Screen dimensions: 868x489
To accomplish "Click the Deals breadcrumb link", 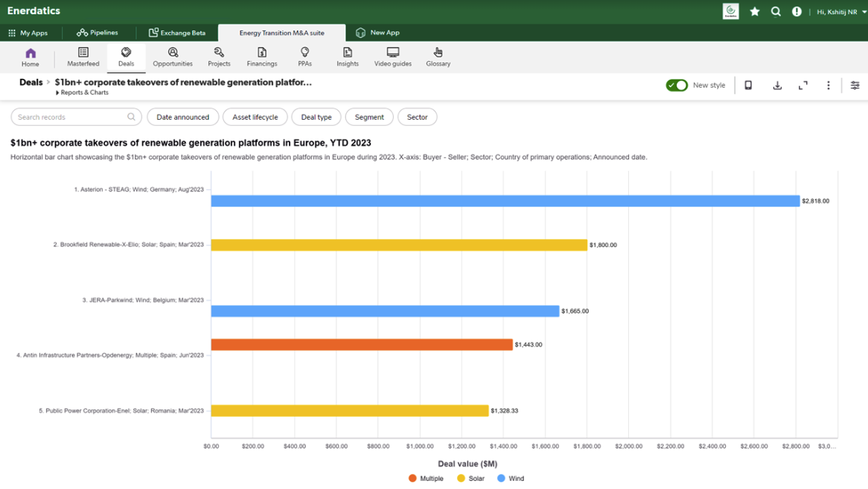I will coord(31,83).
